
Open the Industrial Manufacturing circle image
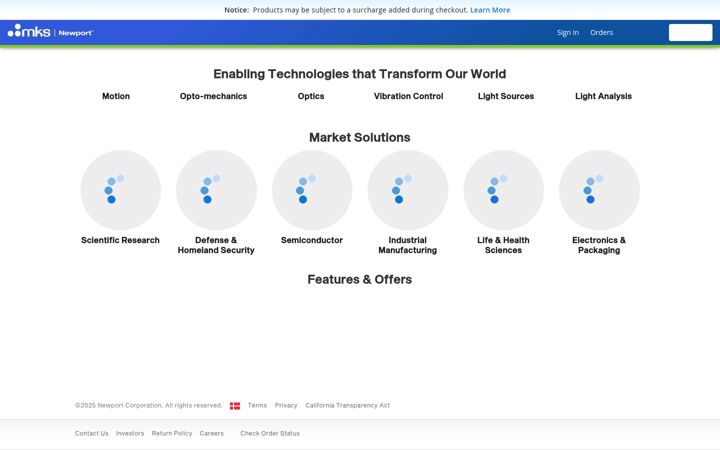(x=408, y=190)
